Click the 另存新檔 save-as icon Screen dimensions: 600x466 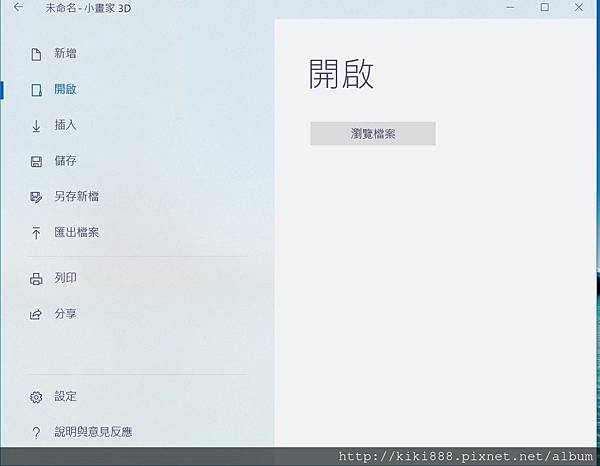pos(36,197)
